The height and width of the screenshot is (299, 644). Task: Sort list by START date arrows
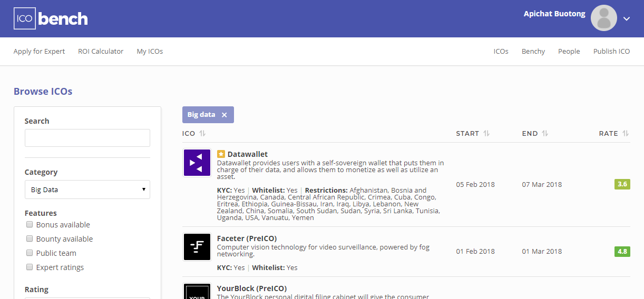486,134
